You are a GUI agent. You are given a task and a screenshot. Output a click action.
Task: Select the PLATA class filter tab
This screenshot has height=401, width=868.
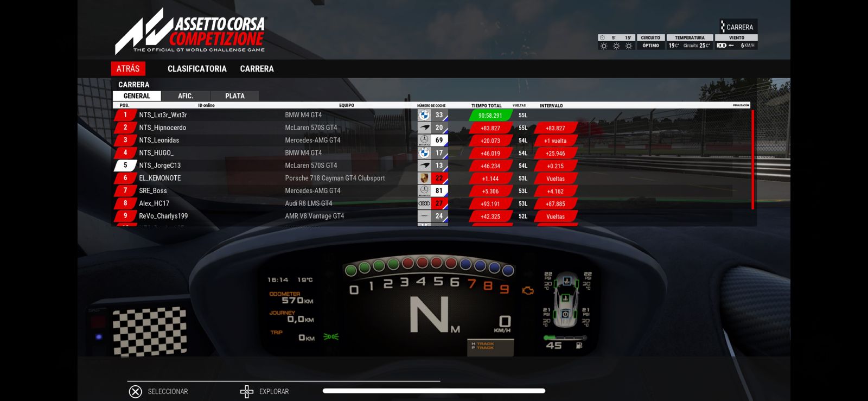(x=234, y=96)
